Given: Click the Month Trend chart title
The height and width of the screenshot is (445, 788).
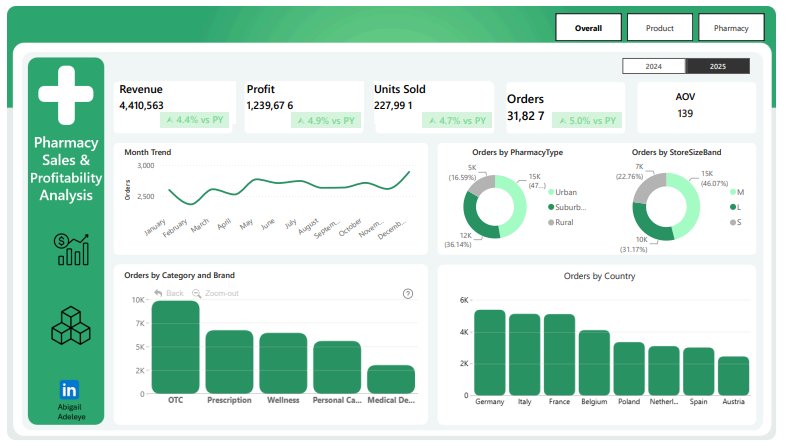Looking at the screenshot, I should click(x=148, y=152).
